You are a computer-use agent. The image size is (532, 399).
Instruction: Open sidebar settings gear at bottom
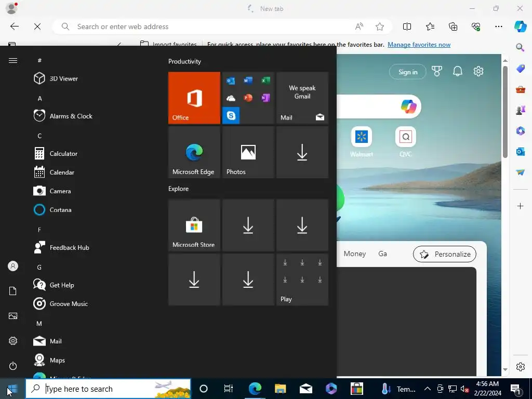coord(520,367)
